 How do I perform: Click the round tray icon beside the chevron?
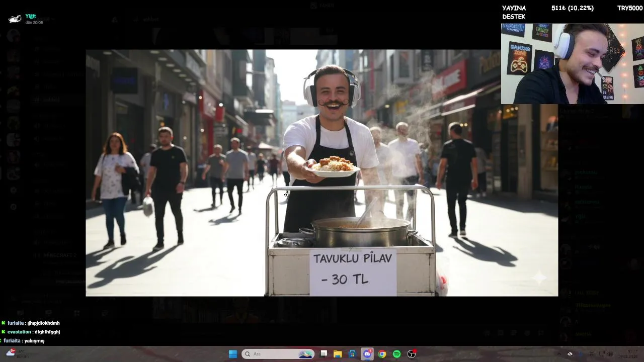pyautogui.click(x=570, y=354)
